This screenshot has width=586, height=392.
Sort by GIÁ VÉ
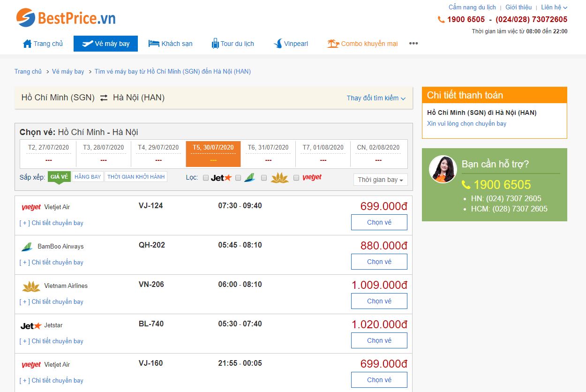pyautogui.click(x=59, y=177)
